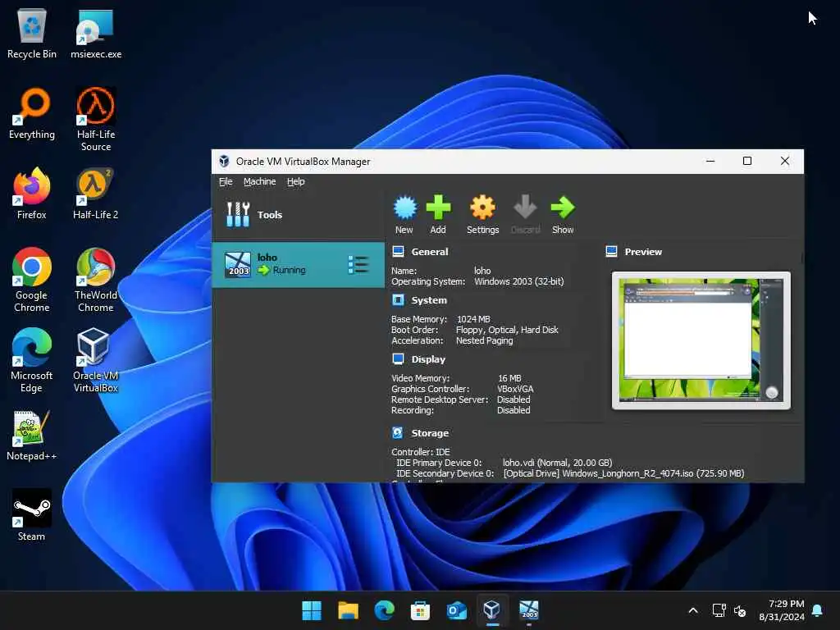This screenshot has height=630, width=840.
Task: Click the Floppy, Optical, Hard Disk boot order
Action: (507, 330)
